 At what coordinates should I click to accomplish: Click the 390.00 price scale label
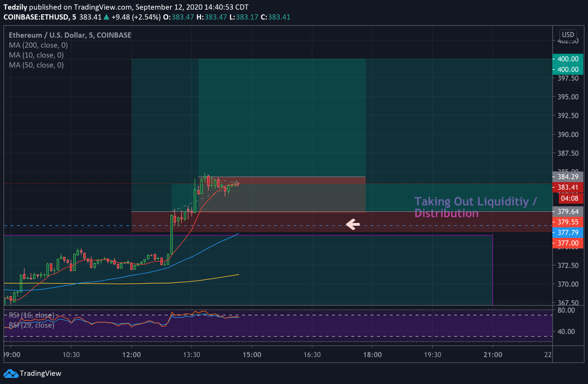(x=568, y=135)
